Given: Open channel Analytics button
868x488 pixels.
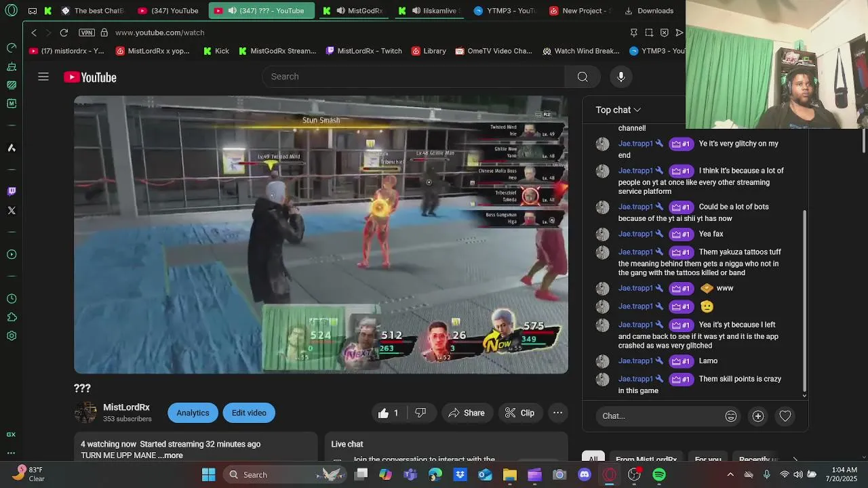Looking at the screenshot, I should (193, 413).
